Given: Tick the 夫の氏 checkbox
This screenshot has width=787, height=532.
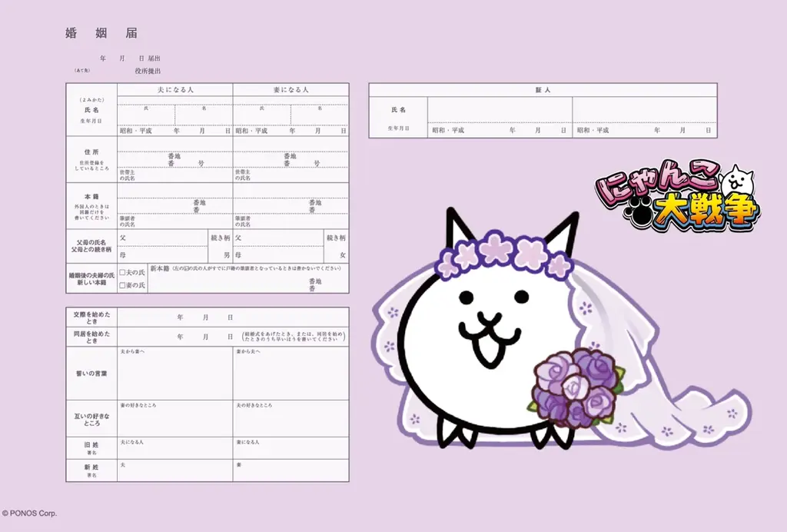Looking at the screenshot, I should tap(122, 272).
